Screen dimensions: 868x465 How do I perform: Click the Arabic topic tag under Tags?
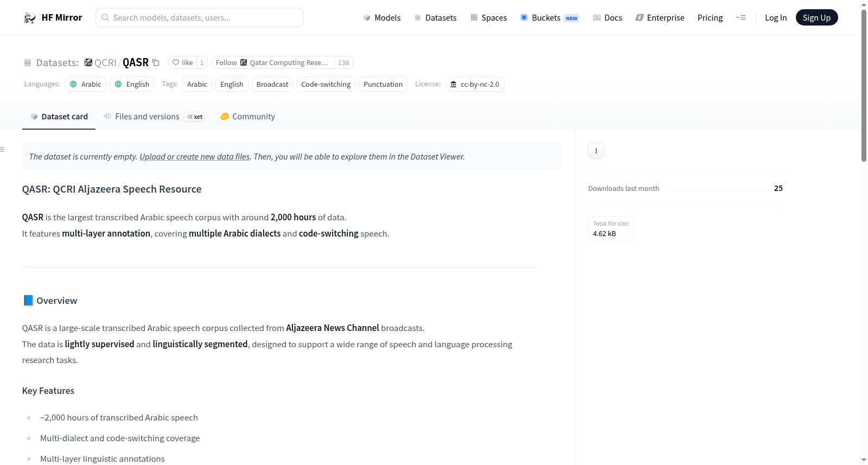(197, 84)
